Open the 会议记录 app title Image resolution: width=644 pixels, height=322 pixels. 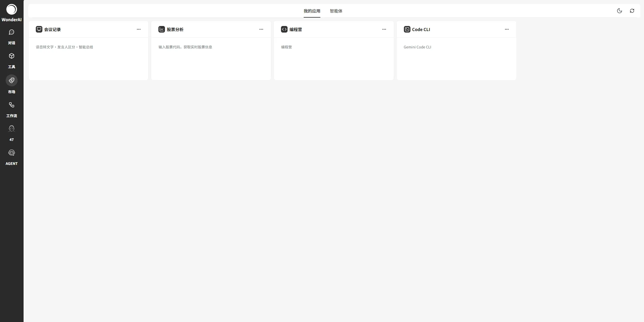[x=52, y=30]
